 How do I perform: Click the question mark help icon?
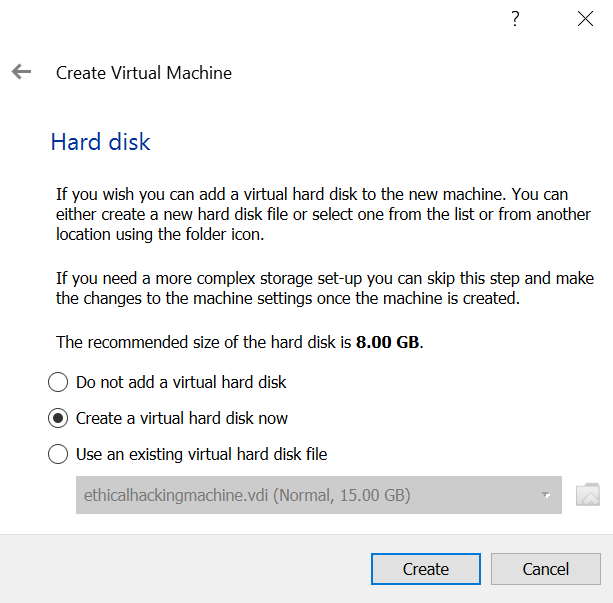coord(515,19)
